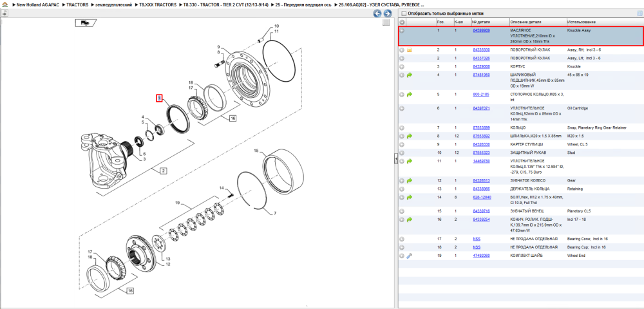Add part 87553899 КОЛЬЦО with its plus icon
Screen dimensions: 644x309
[402, 128]
